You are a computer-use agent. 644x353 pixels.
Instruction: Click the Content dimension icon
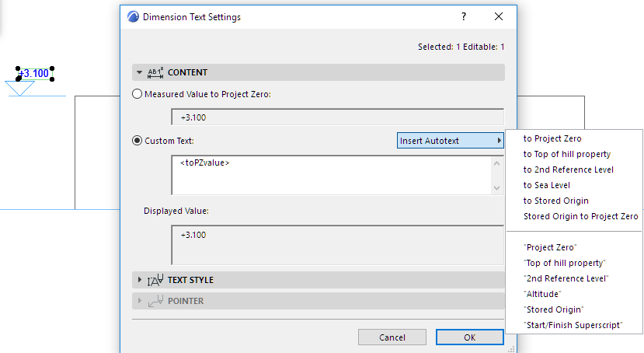coord(155,72)
